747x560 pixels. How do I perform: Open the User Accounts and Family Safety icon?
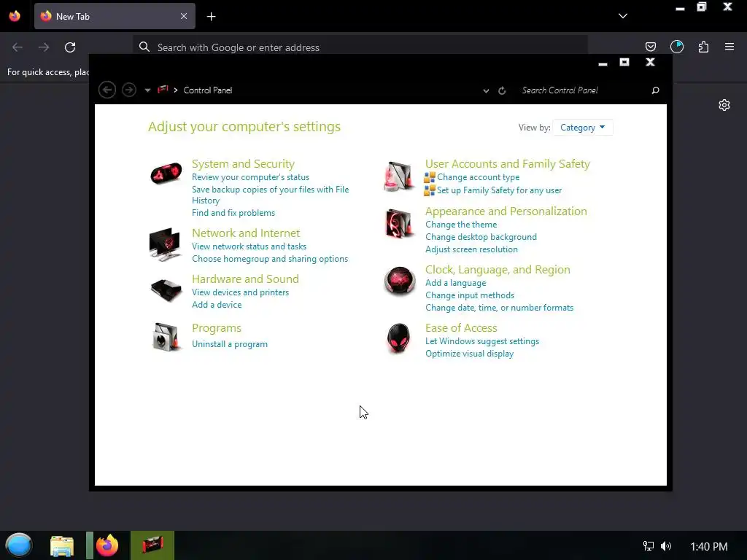point(399,176)
